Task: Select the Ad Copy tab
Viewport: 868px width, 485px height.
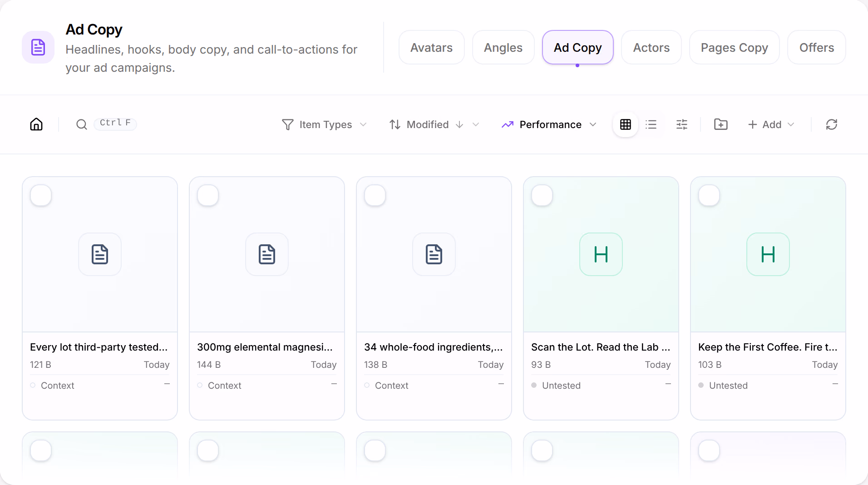Action: (x=577, y=47)
